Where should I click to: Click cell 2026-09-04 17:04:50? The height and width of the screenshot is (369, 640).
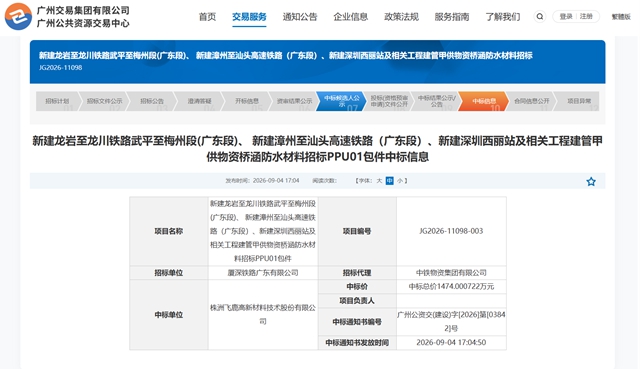point(451,342)
